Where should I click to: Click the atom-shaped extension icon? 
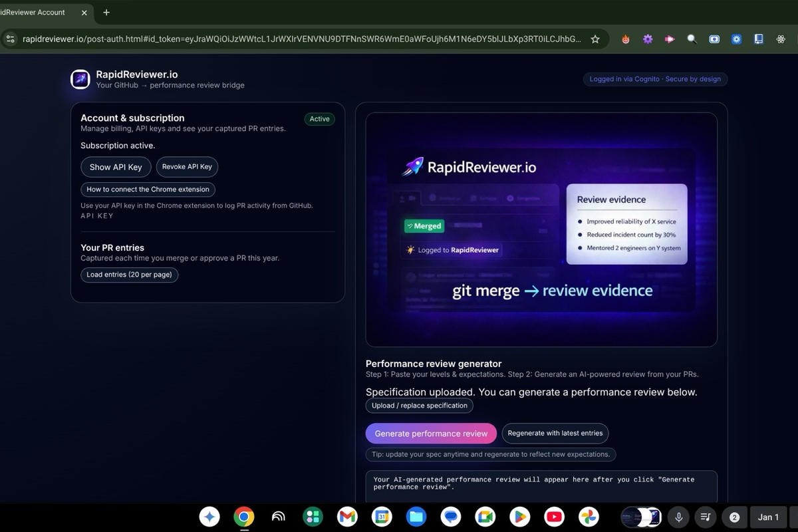[781, 39]
